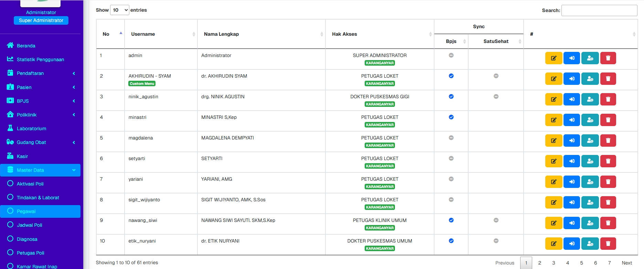Open Jadwal Poli in the sidebar
Viewport: 644px width, 269px height.
click(x=30, y=225)
